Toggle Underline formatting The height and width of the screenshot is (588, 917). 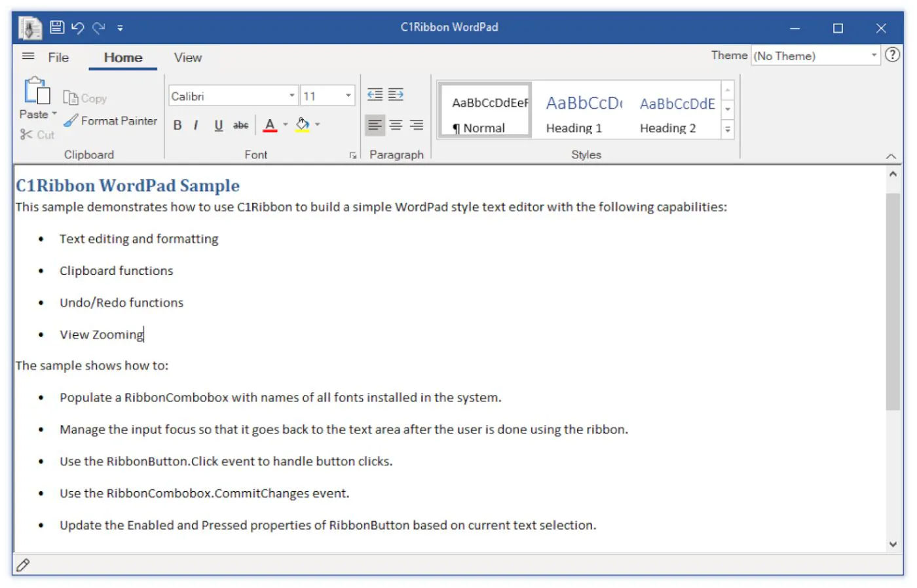[x=218, y=125]
